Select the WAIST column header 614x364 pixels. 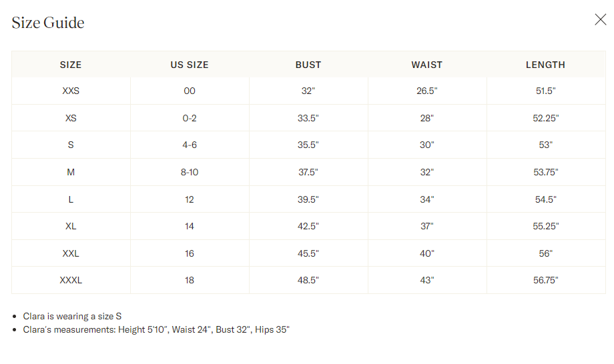coord(427,65)
